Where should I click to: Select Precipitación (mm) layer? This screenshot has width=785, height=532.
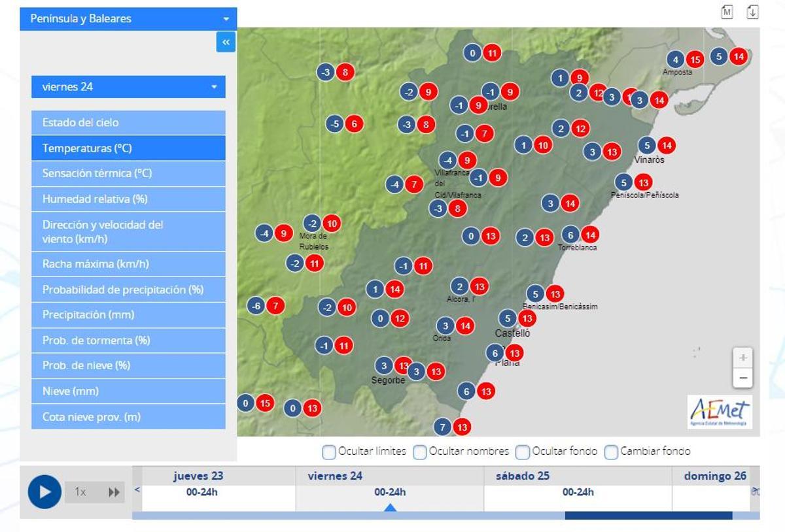[x=128, y=315]
